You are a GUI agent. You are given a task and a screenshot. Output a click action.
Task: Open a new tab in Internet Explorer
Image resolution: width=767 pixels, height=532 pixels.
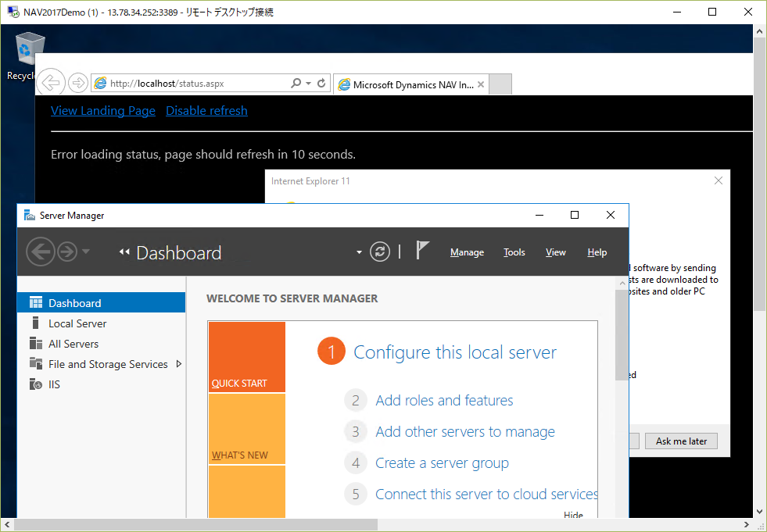coord(500,84)
